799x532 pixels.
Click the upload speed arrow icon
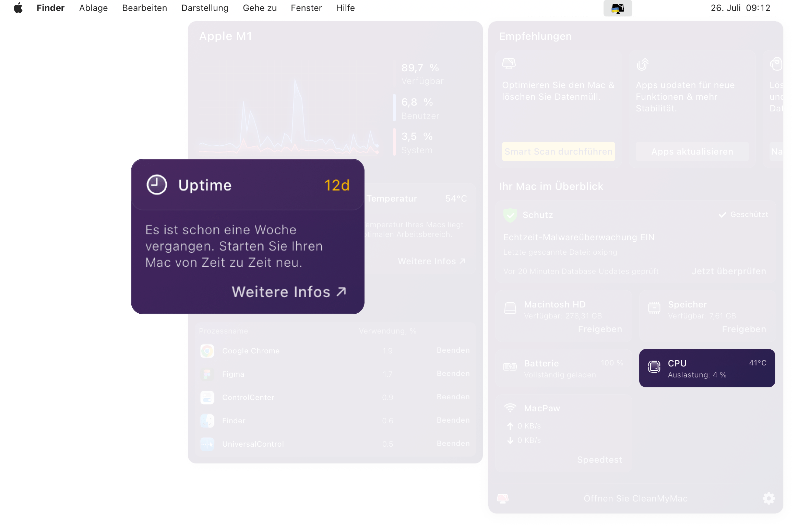pyautogui.click(x=510, y=426)
